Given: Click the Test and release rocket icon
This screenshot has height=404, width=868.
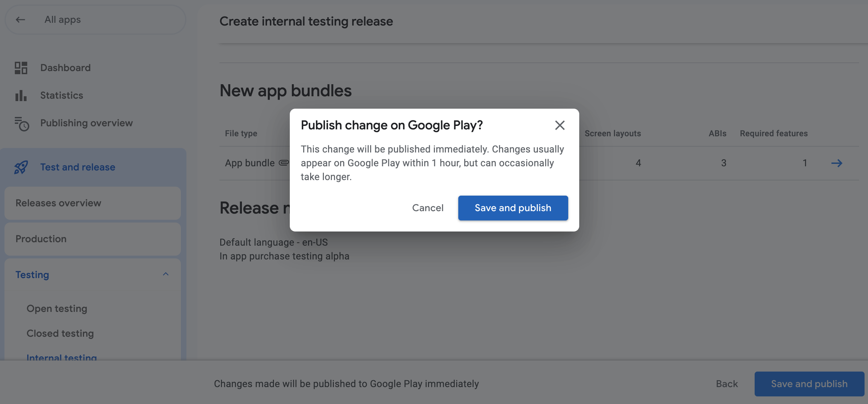Looking at the screenshot, I should click(21, 167).
